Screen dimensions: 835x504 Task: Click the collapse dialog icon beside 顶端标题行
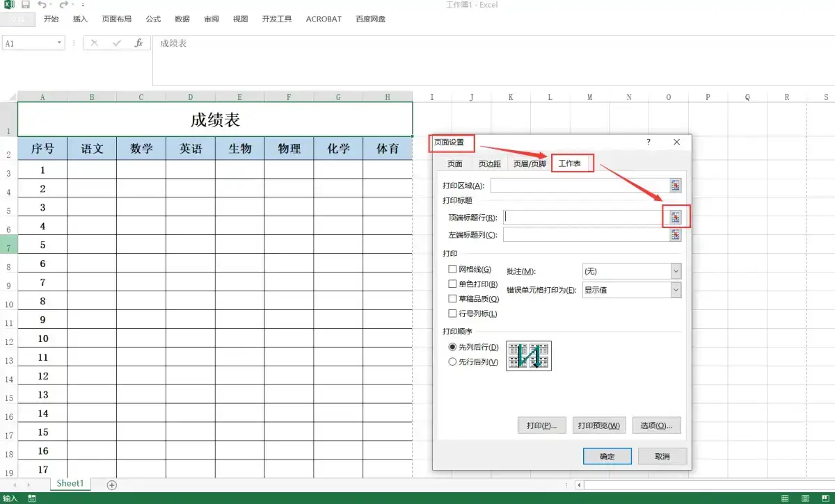tap(675, 217)
